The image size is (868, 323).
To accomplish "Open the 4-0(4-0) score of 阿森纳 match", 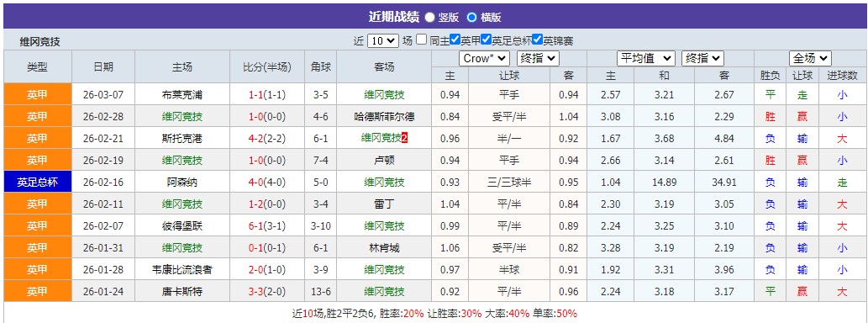I will pos(267,183).
